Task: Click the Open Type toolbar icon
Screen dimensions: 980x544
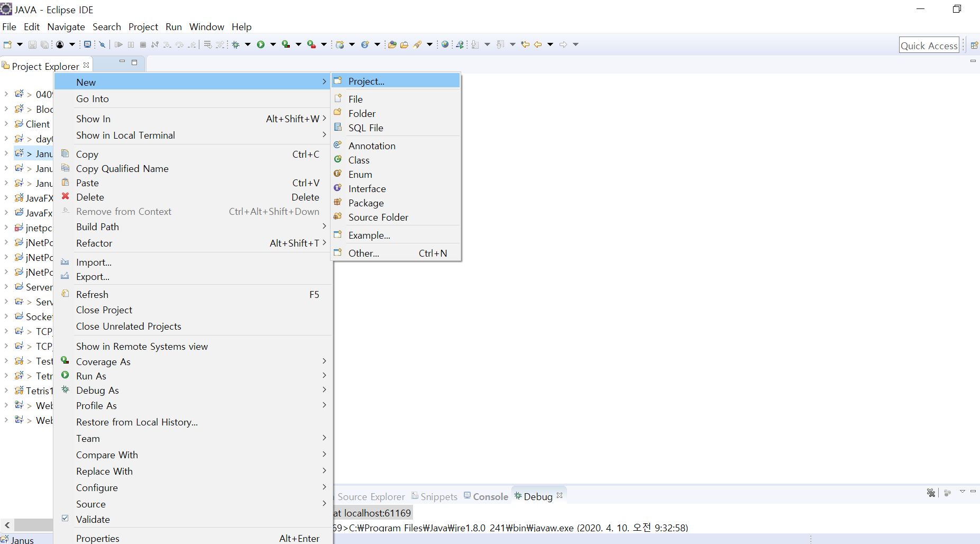Action: coord(392,44)
